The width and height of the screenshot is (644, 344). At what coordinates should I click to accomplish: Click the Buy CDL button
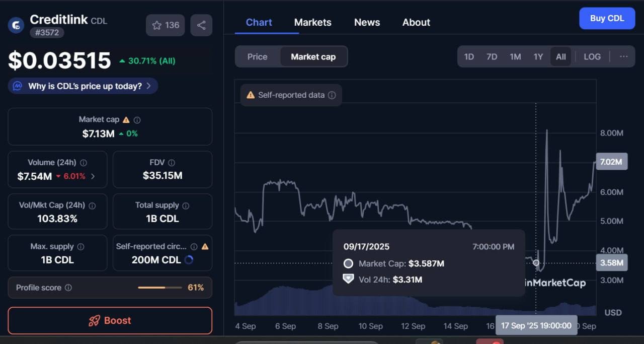click(x=607, y=18)
